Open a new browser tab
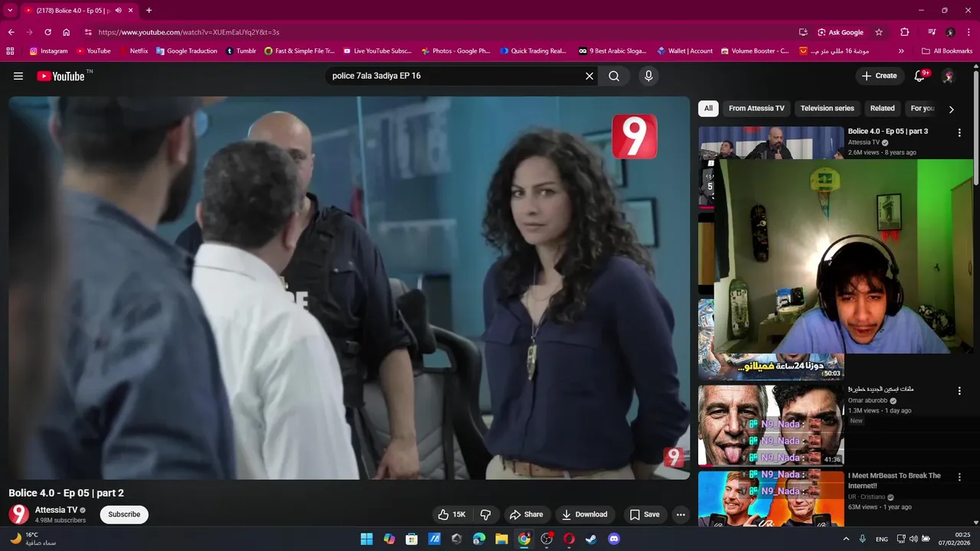The image size is (980, 551). (149, 11)
